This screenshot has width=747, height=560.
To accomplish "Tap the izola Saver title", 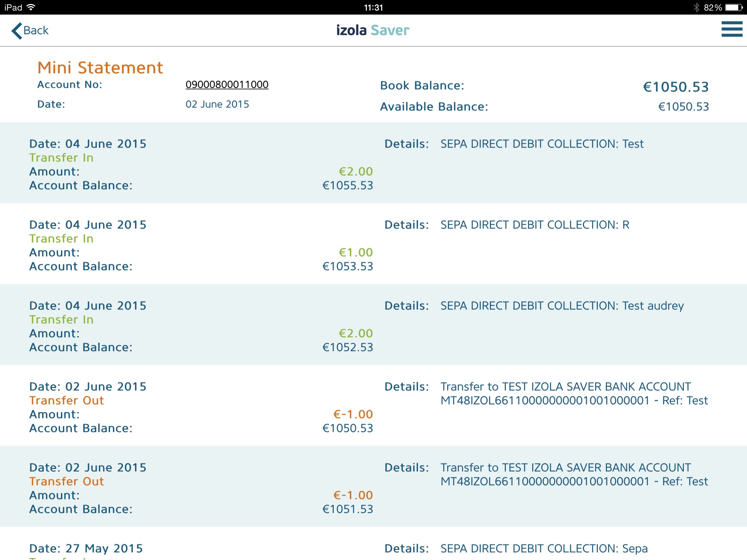I will point(373,30).
